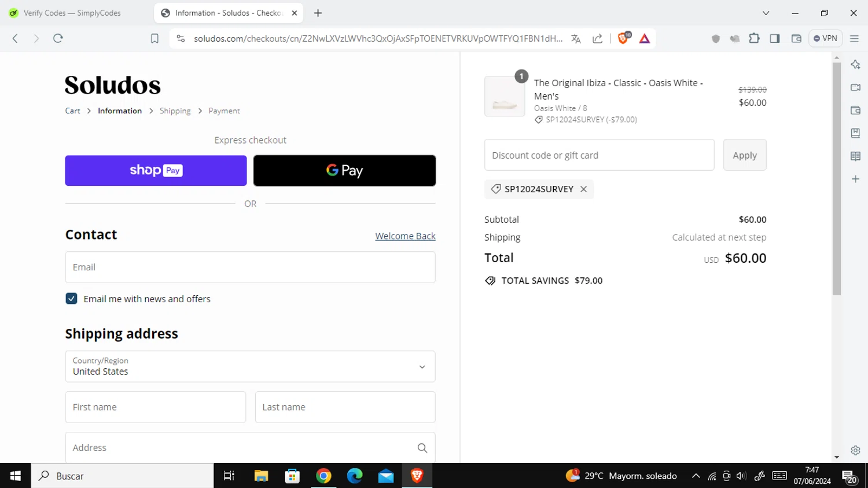The image size is (868, 488).
Task: Select the Payment breadcrumb step
Action: click(x=224, y=111)
